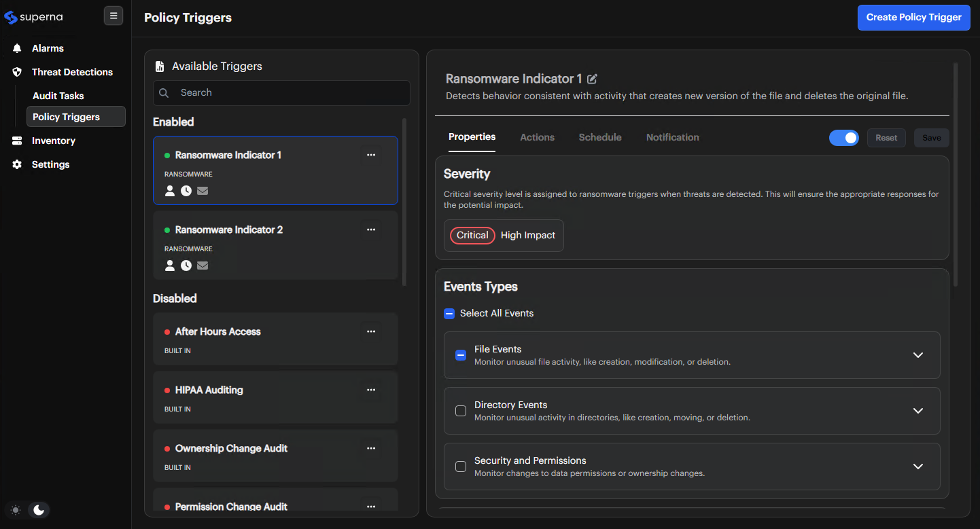Toggle File Events checkbox
980x529 pixels.
[461, 355]
